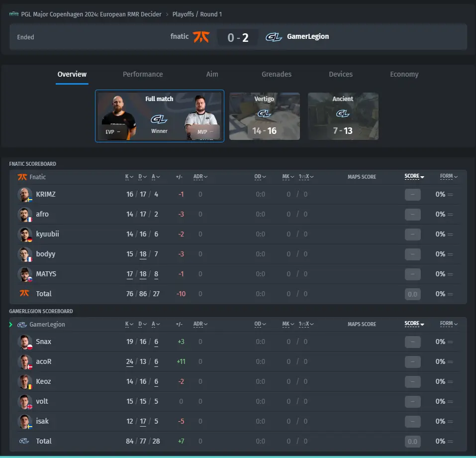
Task: Open KRIMZ player name link
Action: point(46,194)
